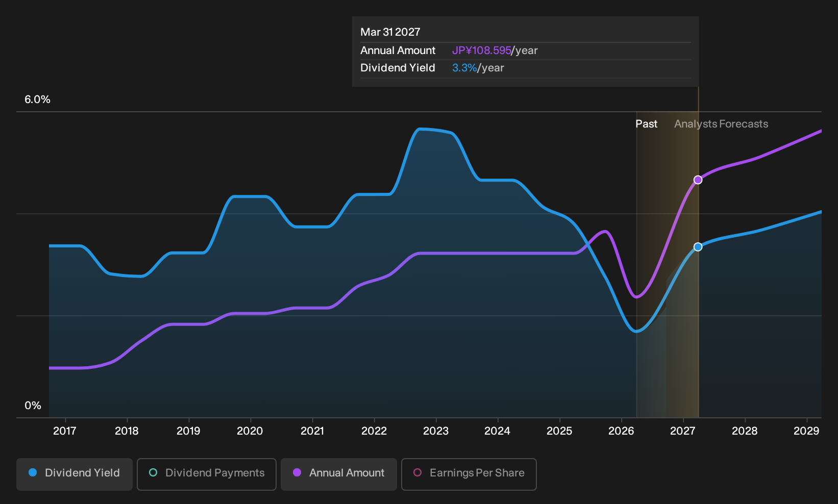The image size is (838, 504).
Task: Show the Earnings Per Share series
Action: 469,474
